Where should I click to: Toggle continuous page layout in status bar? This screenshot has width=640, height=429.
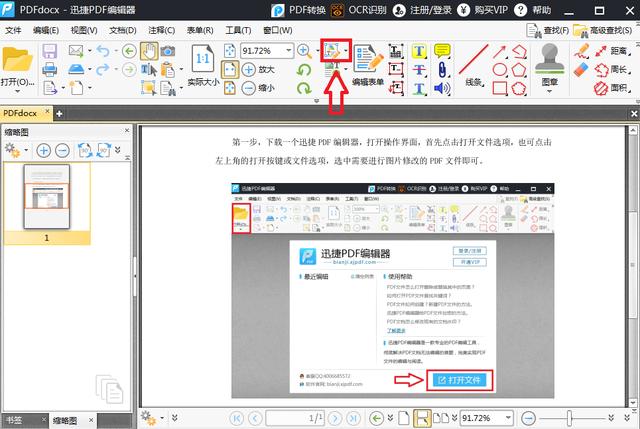[x=422, y=418]
